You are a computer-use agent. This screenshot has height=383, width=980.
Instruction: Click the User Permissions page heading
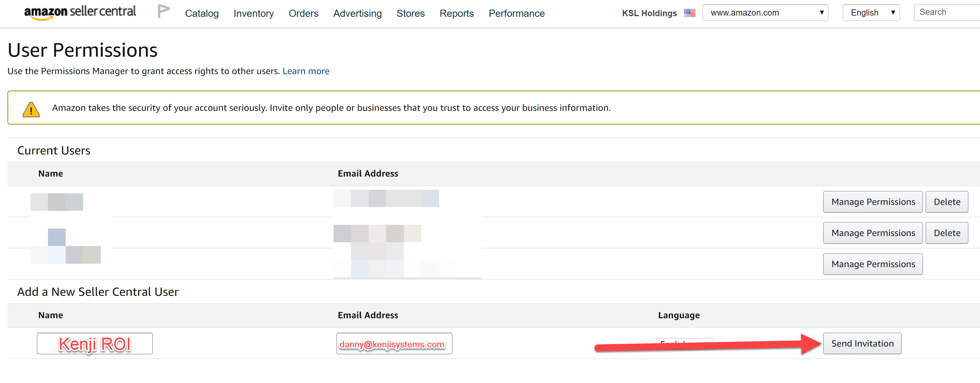click(83, 50)
